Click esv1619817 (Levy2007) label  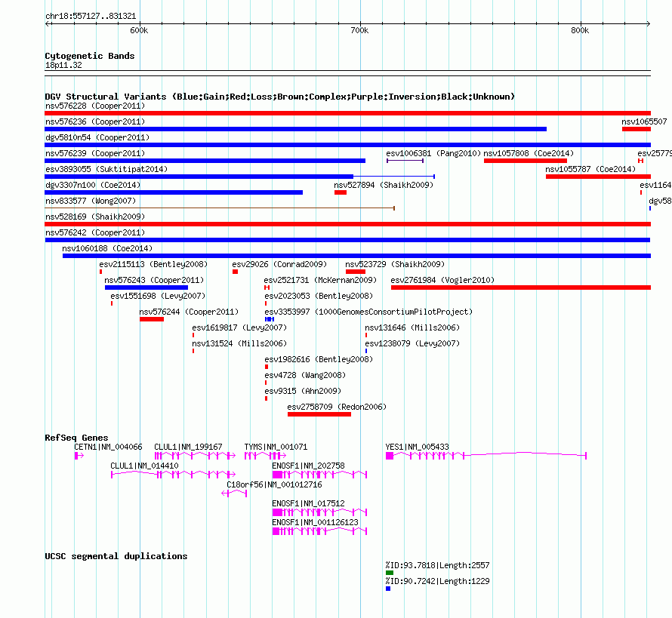click(239, 327)
